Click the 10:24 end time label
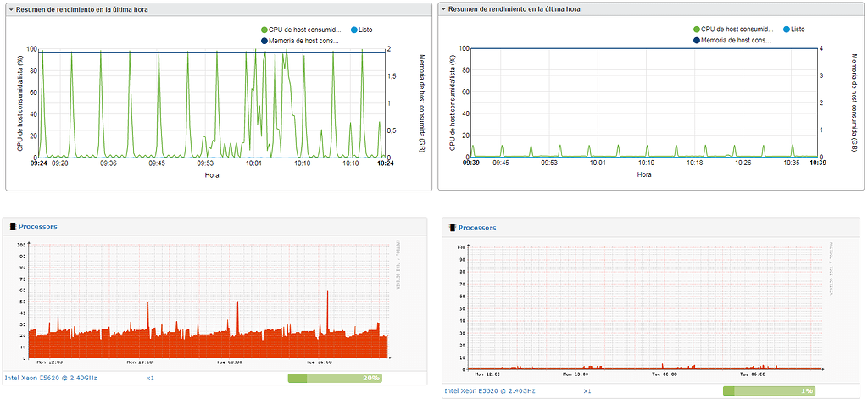The width and height of the screenshot is (868, 404). pyautogui.click(x=385, y=163)
